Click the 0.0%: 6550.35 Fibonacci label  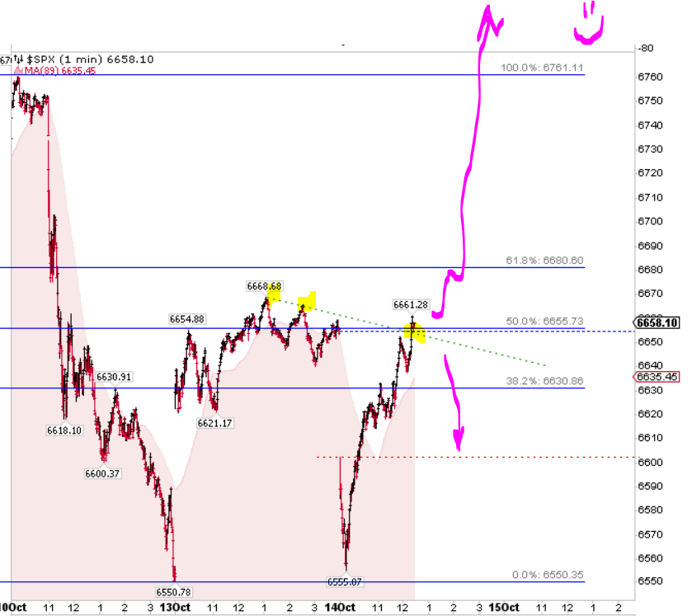click(x=547, y=575)
